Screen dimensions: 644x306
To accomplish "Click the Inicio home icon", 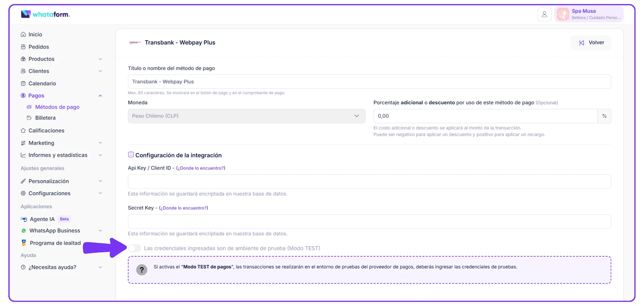I will (23, 35).
